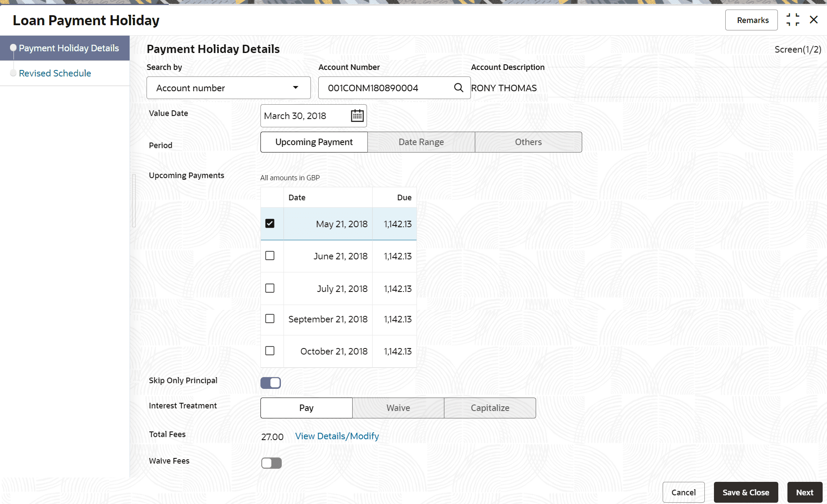Select the October 21, 2018 payment checkbox

tap(270, 351)
